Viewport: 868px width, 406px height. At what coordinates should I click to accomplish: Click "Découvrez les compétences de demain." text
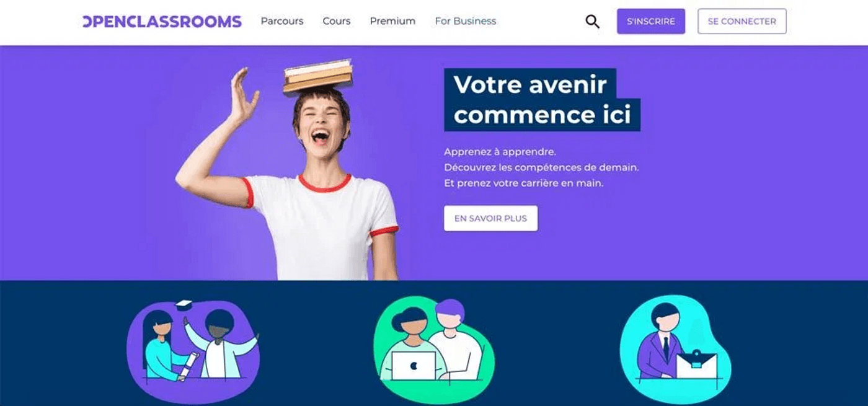[x=541, y=167]
